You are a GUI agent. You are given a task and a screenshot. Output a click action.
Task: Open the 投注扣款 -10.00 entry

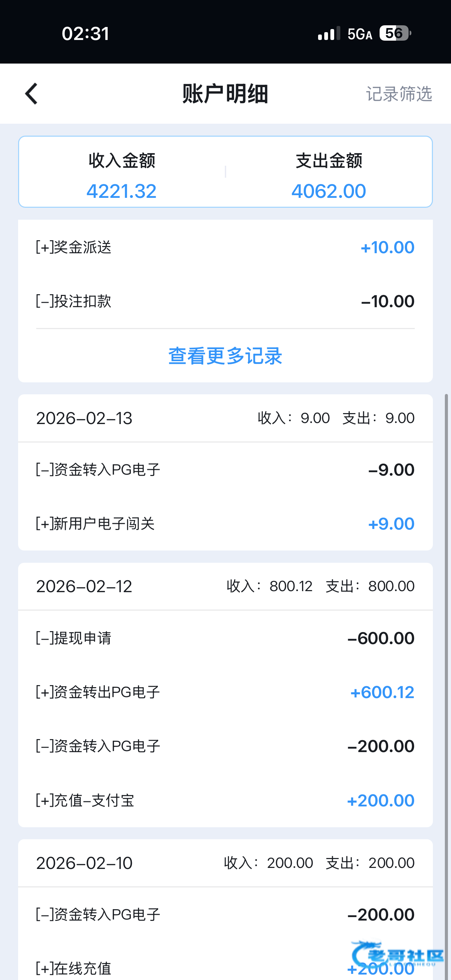click(225, 301)
